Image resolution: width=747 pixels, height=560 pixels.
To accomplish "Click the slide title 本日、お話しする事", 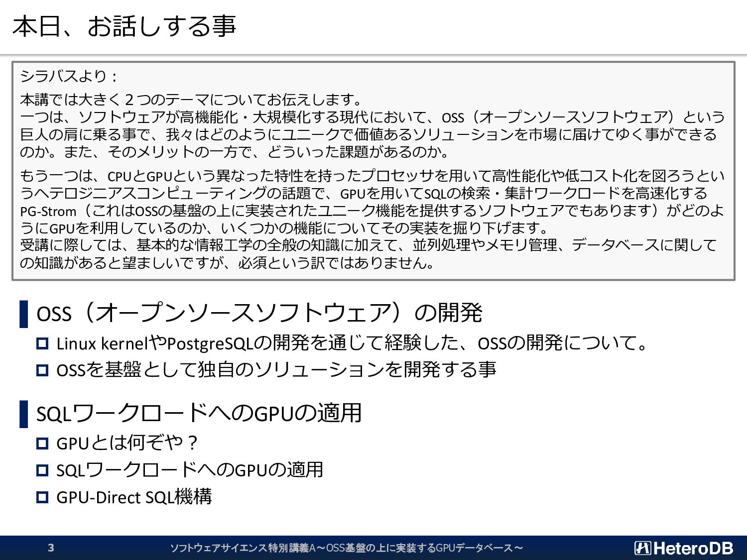I will point(124,26).
